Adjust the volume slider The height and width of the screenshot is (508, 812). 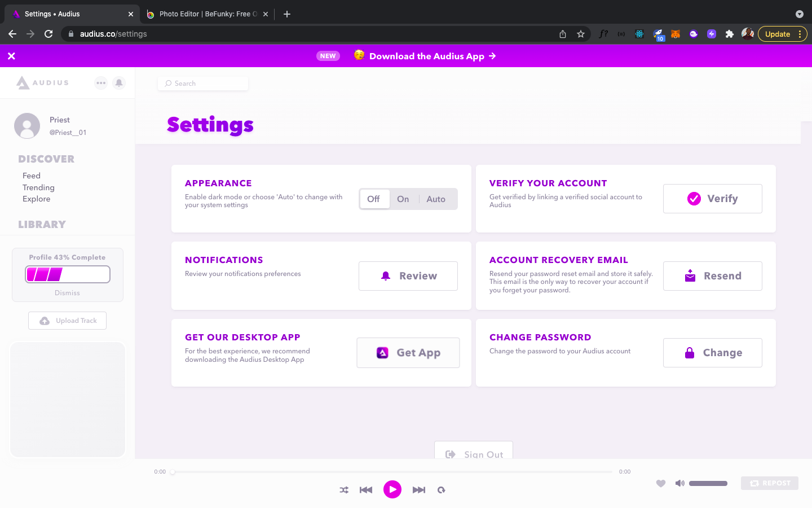click(x=708, y=483)
